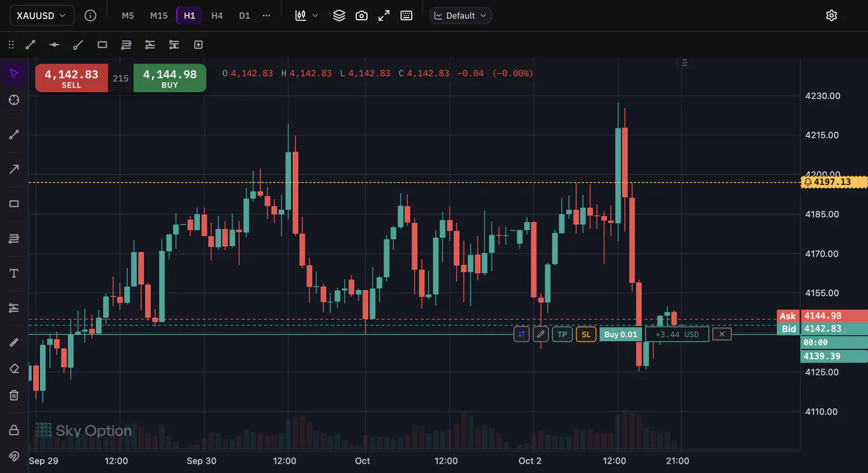Image resolution: width=868 pixels, height=473 pixels.
Task: Switch to the H4 timeframe
Action: click(x=217, y=15)
